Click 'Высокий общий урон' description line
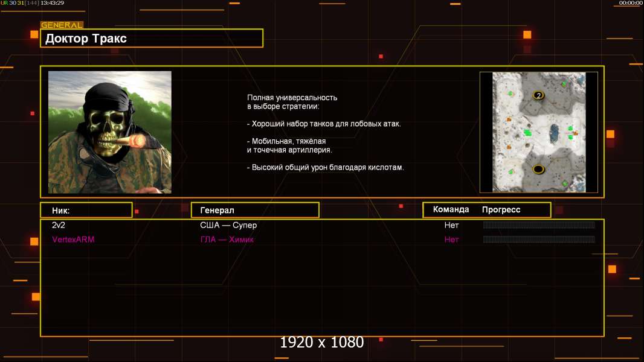 [325, 167]
